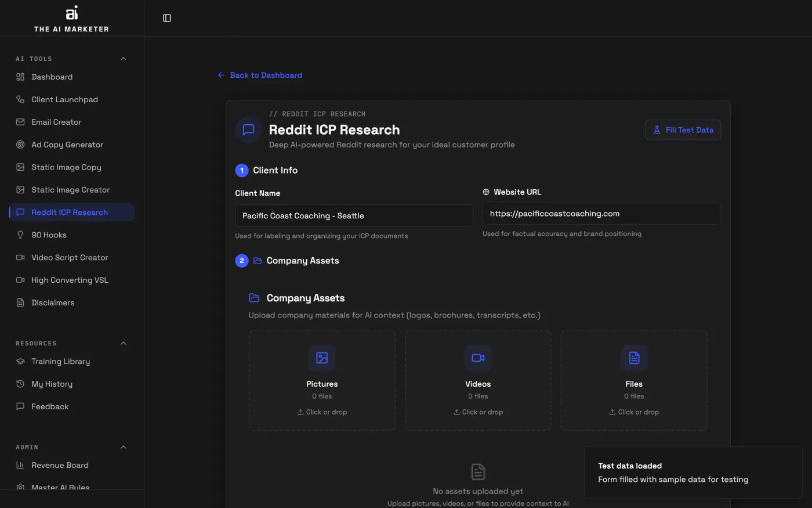Click the Test data loaded notification
This screenshot has height=508, width=812.
tap(693, 473)
